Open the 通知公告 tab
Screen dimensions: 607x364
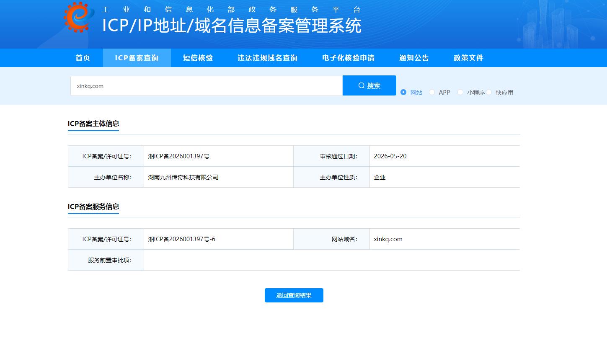coord(414,58)
